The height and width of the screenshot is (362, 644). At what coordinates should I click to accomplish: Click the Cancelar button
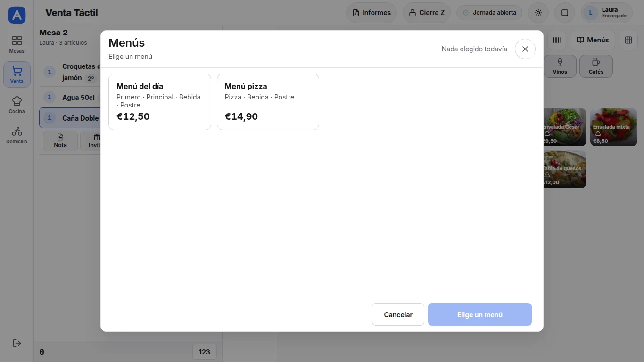tap(398, 314)
